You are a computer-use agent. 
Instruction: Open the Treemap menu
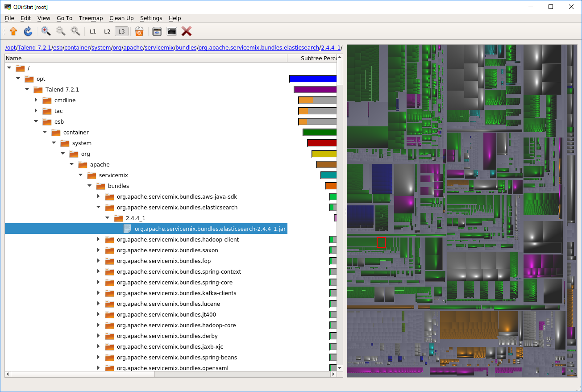click(x=91, y=18)
